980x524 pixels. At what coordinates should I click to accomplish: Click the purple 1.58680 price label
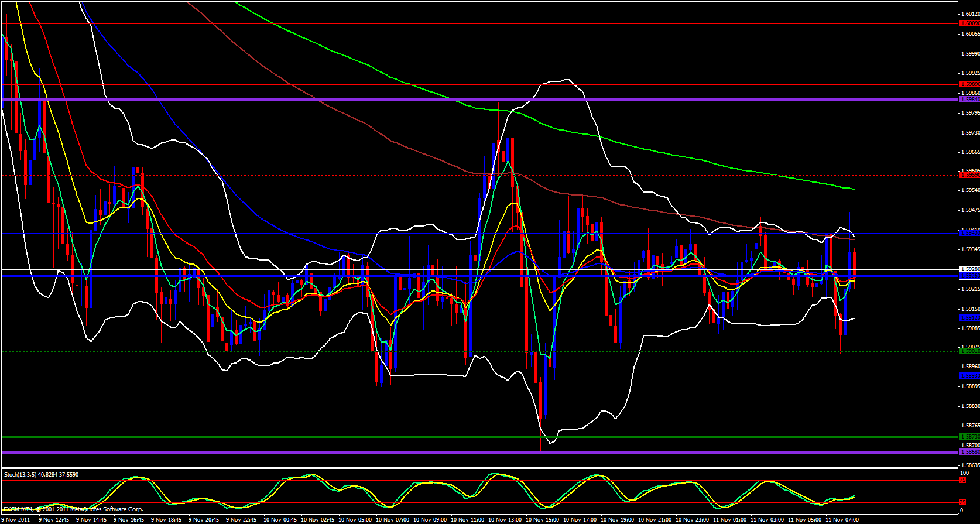pyautogui.click(x=969, y=452)
